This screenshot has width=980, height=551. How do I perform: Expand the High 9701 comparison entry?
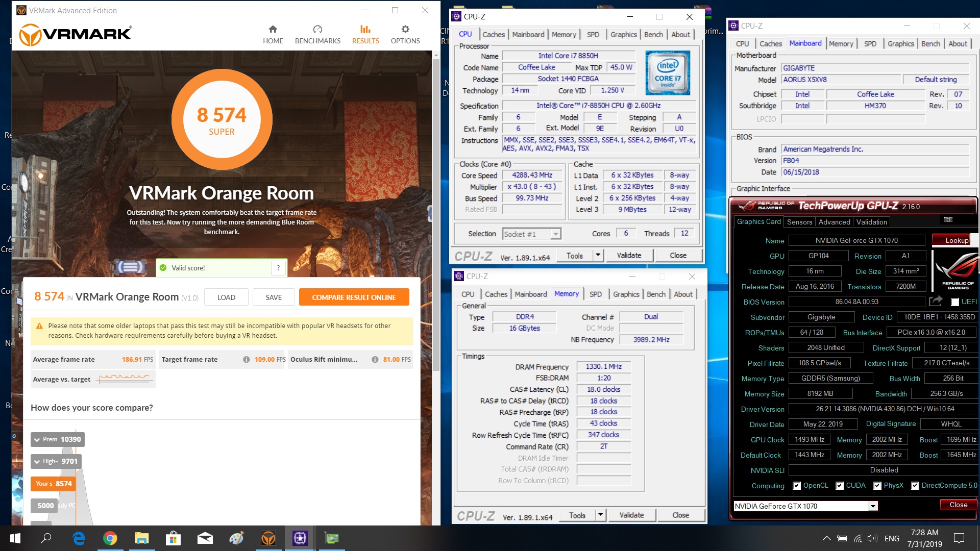click(x=56, y=461)
